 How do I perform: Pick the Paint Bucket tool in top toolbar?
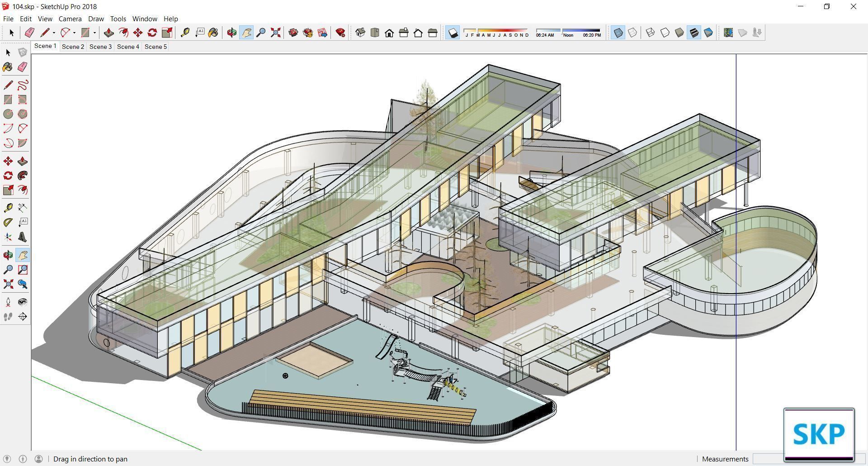pos(213,33)
